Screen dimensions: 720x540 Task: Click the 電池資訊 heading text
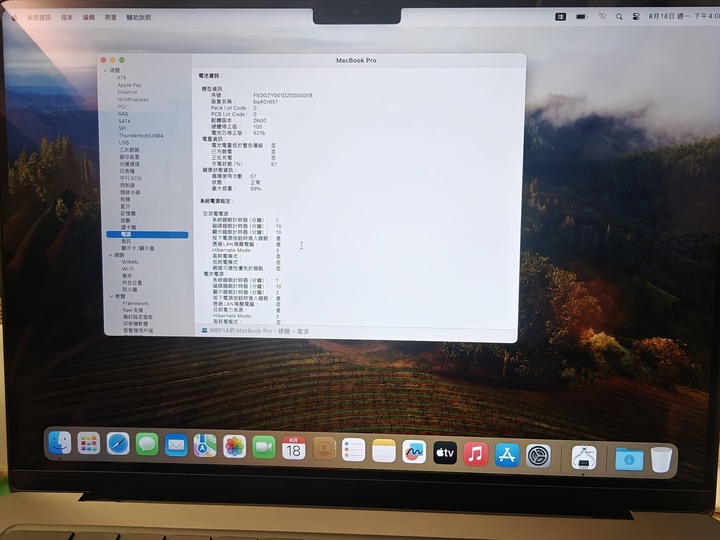click(x=210, y=75)
